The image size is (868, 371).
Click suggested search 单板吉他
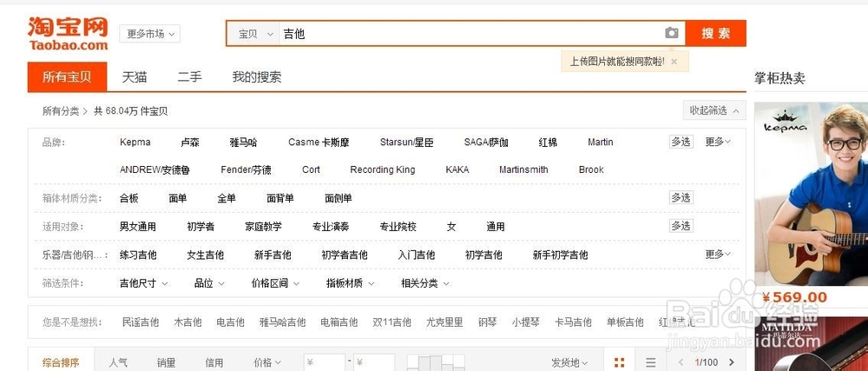pyautogui.click(x=625, y=321)
